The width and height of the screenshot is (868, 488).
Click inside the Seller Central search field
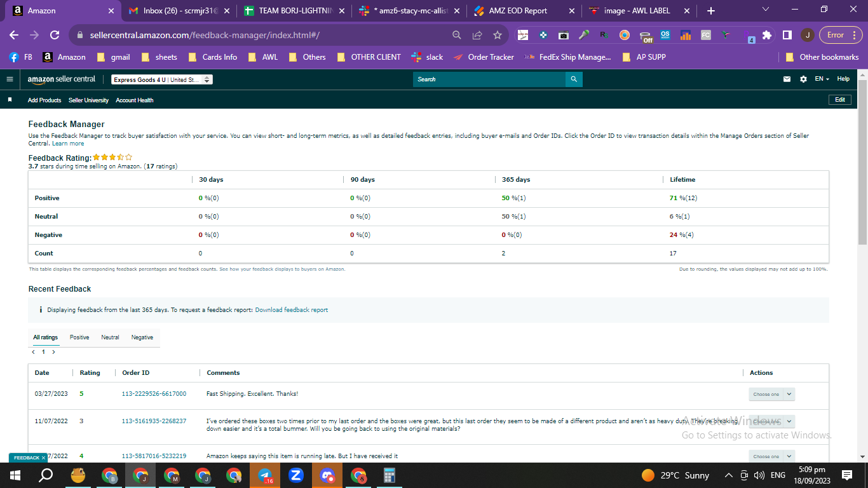point(489,79)
